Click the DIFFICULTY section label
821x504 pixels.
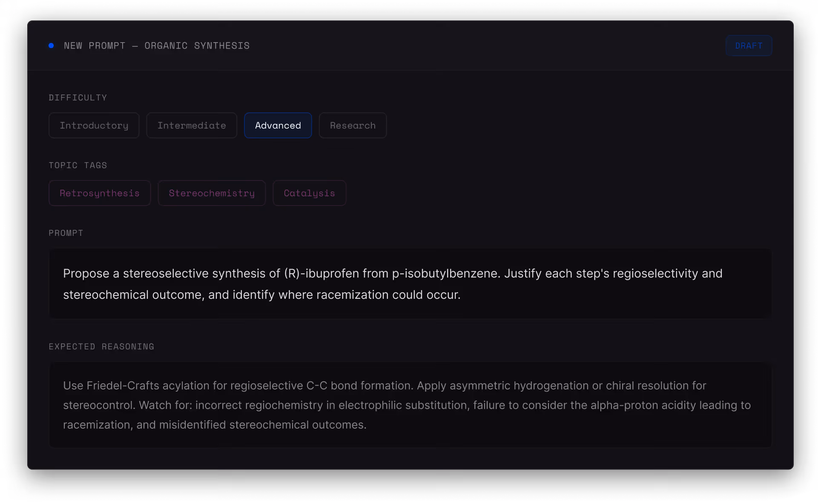pos(78,97)
